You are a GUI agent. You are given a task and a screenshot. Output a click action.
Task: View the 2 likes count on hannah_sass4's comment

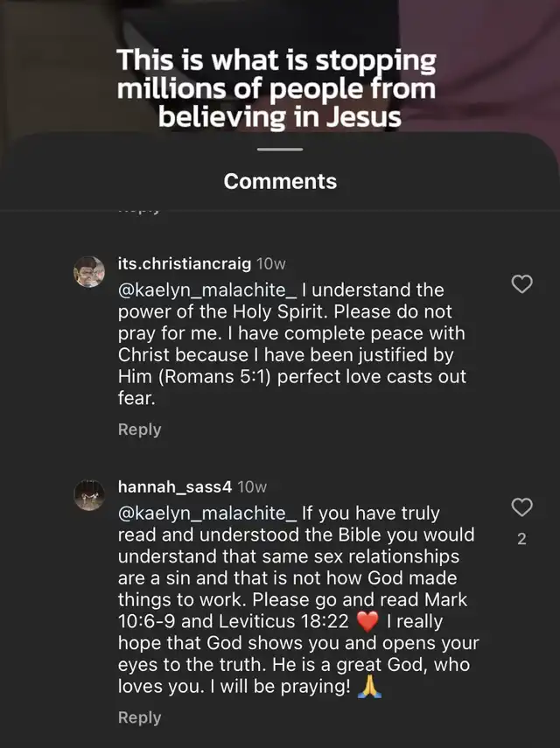[x=521, y=539]
